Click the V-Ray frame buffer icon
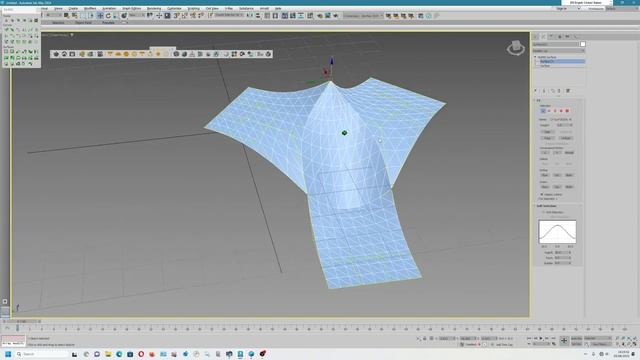640x360 pixels. tap(72, 54)
